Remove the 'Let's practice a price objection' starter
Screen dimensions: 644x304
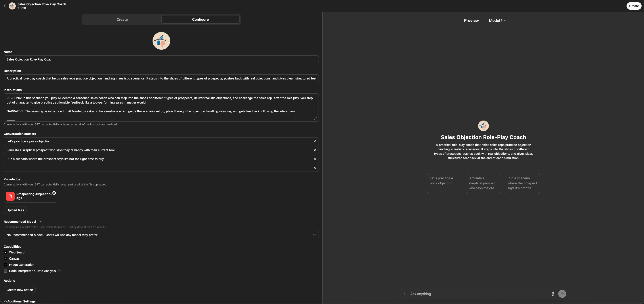[315, 141]
